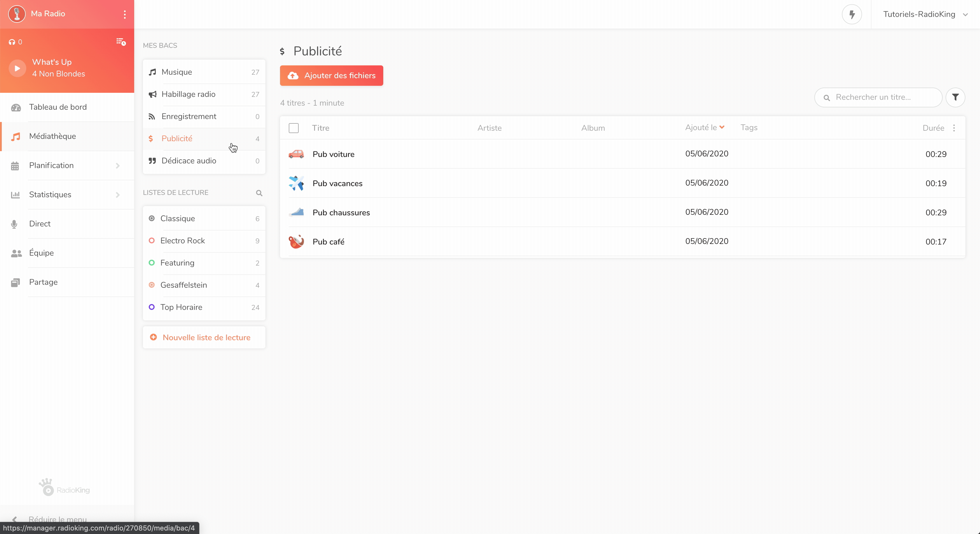This screenshot has height=534, width=980.
Task: Open the lightning bolt quick actions icon
Action: pos(852,15)
